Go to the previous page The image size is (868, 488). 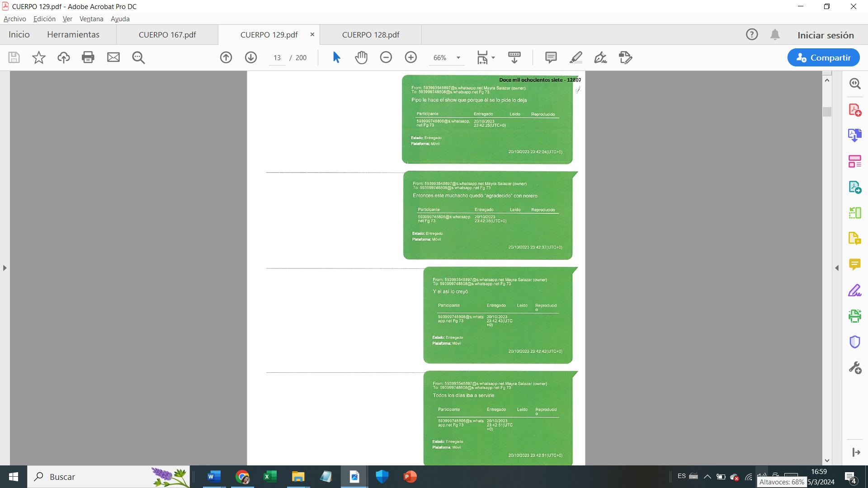pyautogui.click(x=226, y=57)
